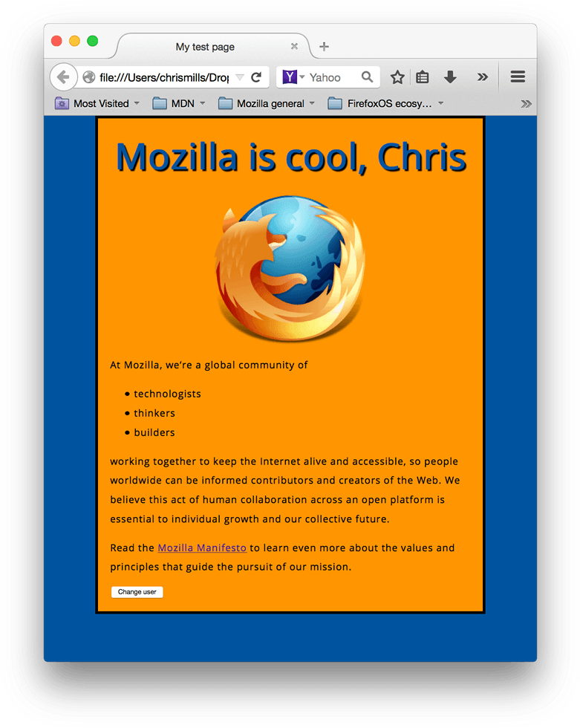Image resolution: width=580 pixels, height=728 pixels.
Task: Click the globe site identity icon
Action: 89,77
